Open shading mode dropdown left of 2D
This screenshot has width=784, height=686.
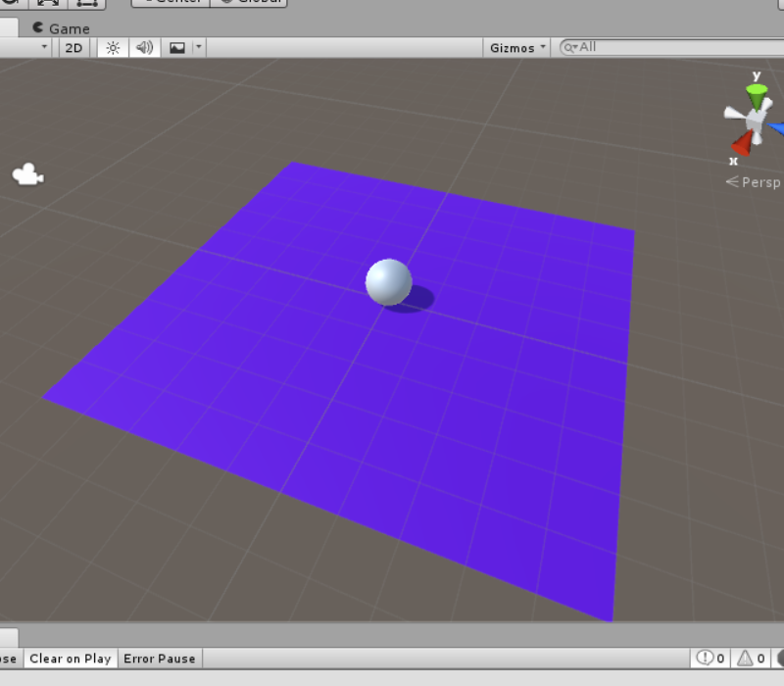(x=25, y=48)
